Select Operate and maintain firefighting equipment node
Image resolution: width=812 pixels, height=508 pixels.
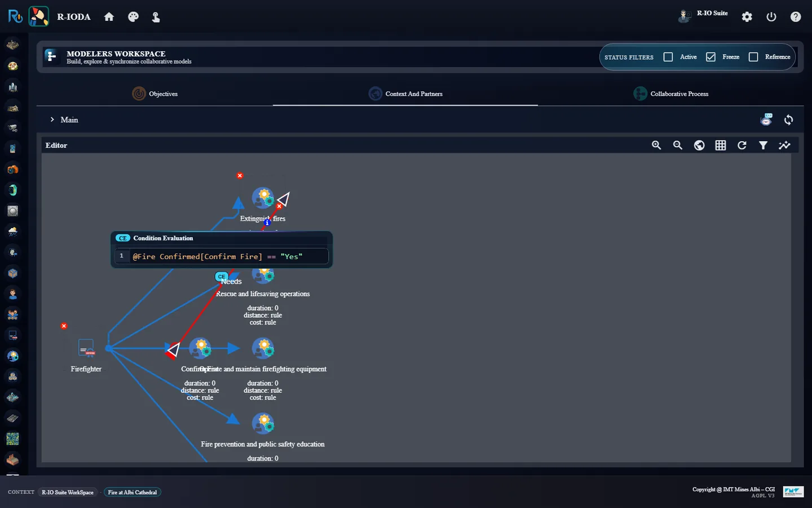263,348
